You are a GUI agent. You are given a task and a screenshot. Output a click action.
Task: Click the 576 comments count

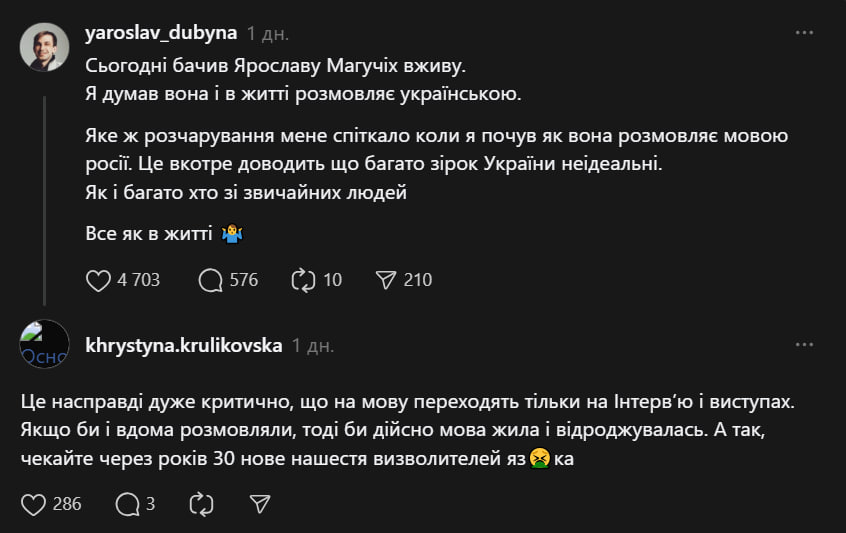(244, 280)
